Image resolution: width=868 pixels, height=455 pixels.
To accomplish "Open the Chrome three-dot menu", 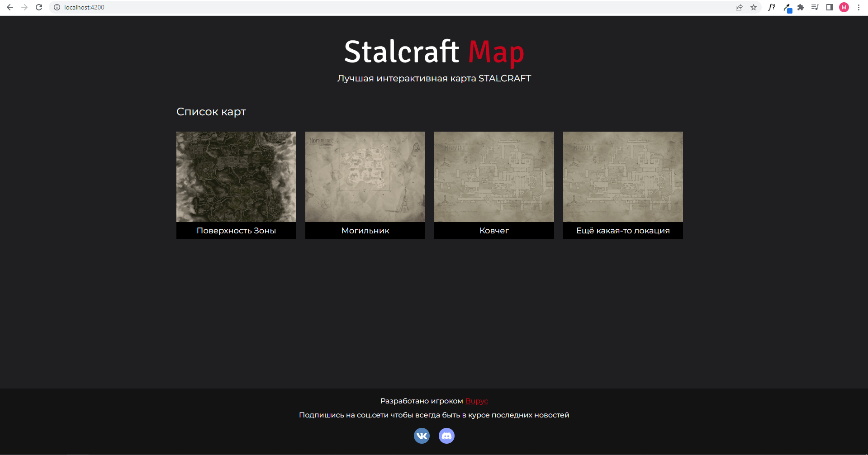I will 859,7.
